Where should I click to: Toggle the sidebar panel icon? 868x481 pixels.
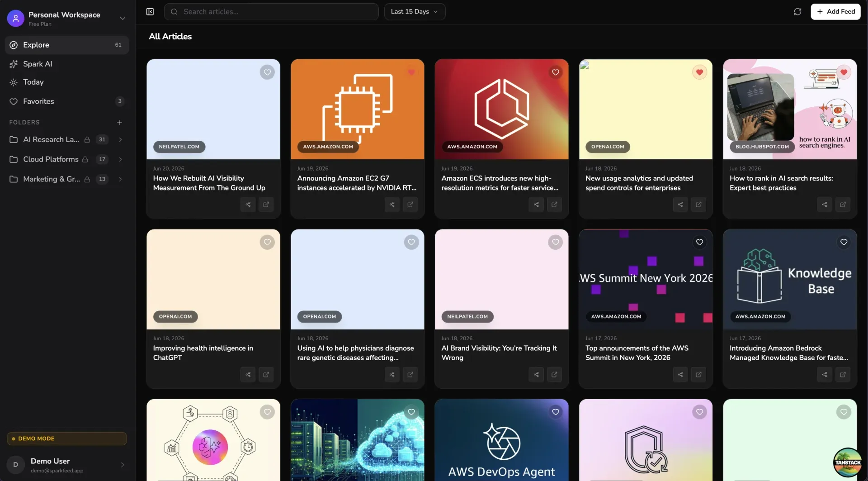click(150, 12)
